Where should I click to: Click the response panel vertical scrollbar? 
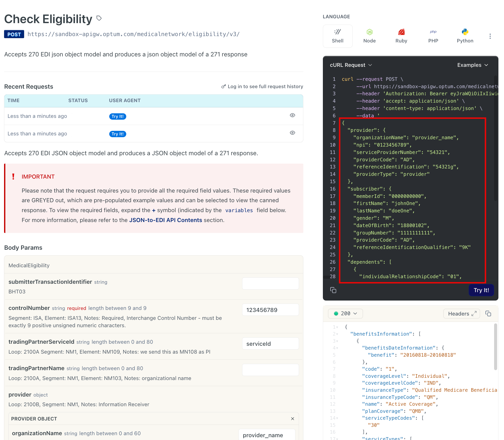tap(495, 347)
